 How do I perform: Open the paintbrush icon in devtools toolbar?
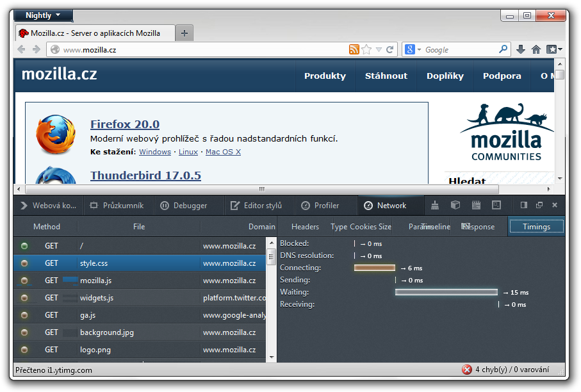(x=435, y=205)
